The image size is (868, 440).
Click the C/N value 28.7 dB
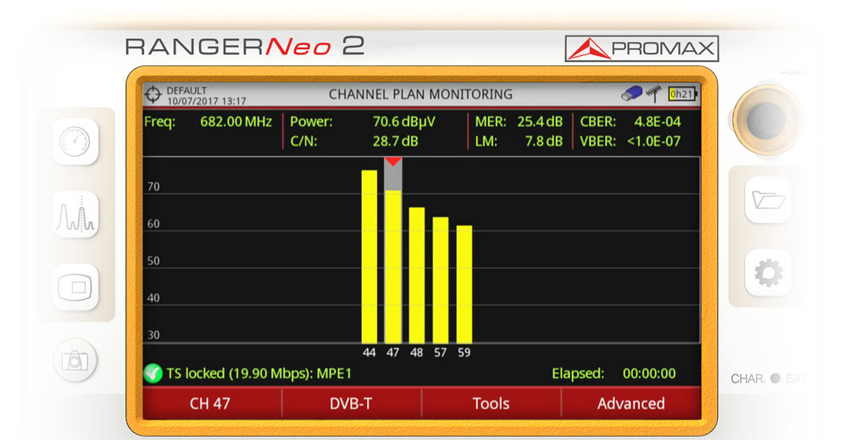click(x=395, y=142)
